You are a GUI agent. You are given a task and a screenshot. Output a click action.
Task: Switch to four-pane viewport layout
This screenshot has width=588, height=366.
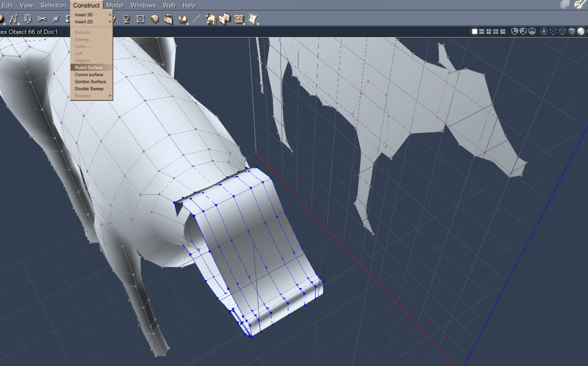point(496,31)
